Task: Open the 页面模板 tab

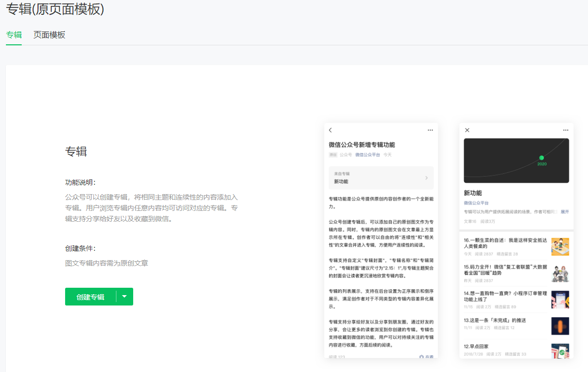Action: (49, 35)
